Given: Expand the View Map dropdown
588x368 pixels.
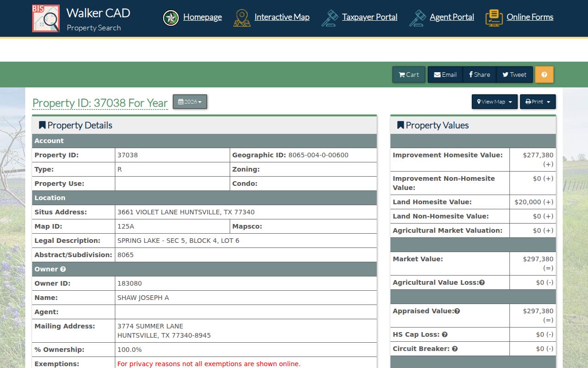Looking at the screenshot, I should coord(495,102).
